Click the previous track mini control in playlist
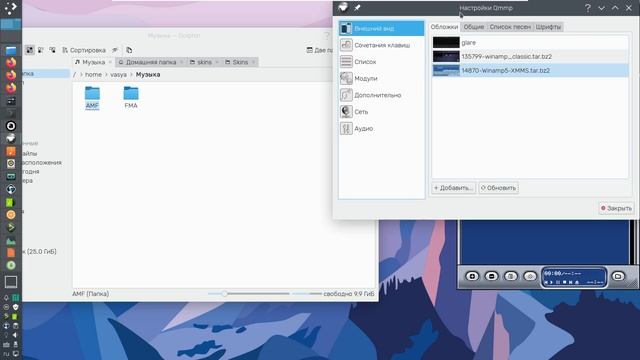 [x=546, y=282]
